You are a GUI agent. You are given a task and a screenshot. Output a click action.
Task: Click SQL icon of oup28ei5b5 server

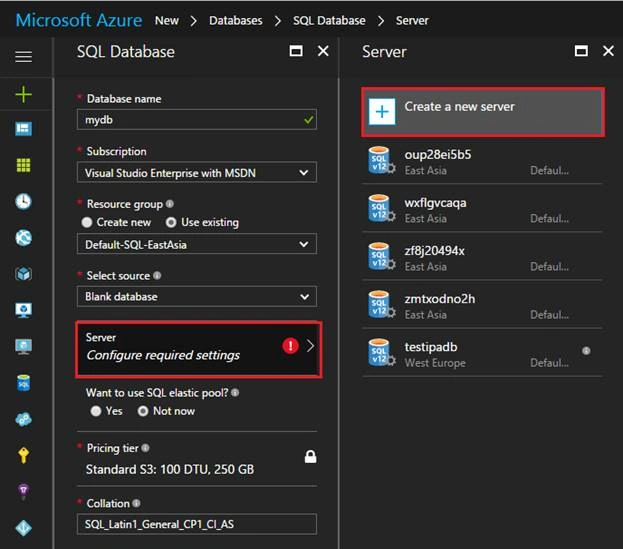click(381, 160)
